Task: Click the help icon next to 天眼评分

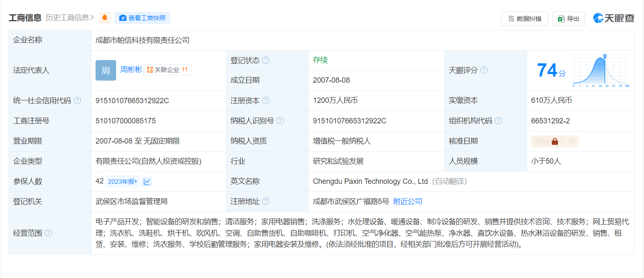Action: coord(484,70)
